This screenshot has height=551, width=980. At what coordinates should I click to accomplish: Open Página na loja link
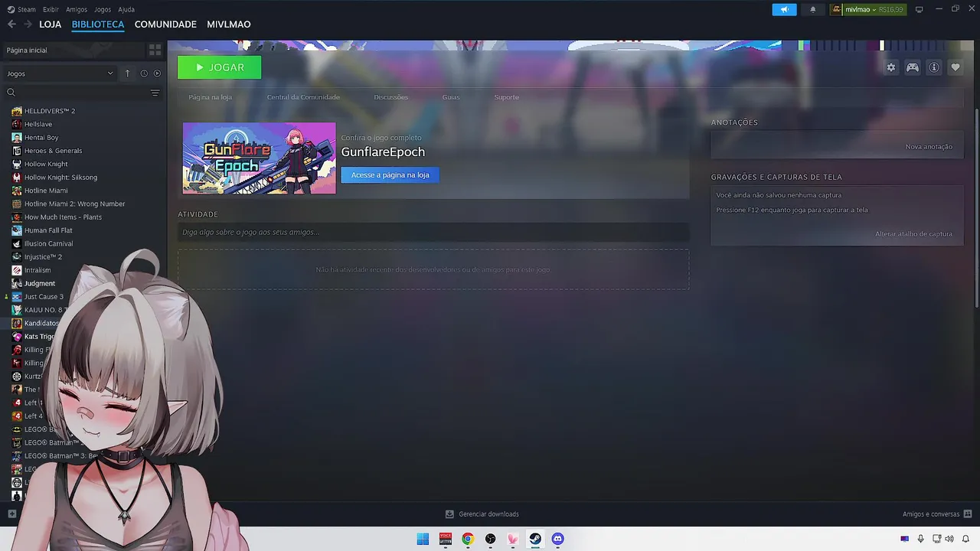[211, 97]
